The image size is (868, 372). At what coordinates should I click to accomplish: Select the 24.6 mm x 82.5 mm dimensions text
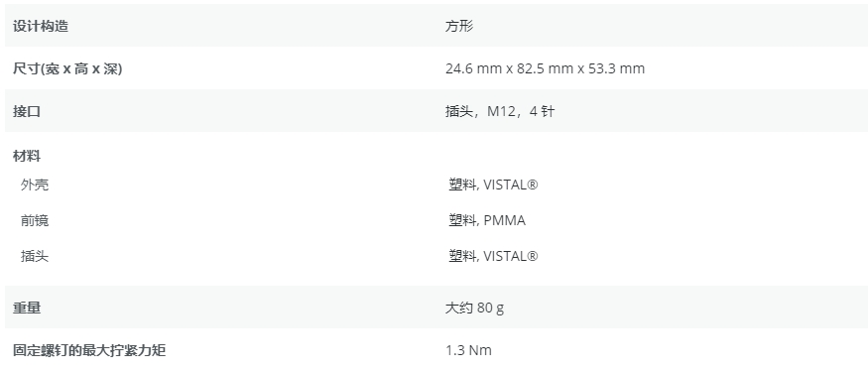[x=510, y=68]
